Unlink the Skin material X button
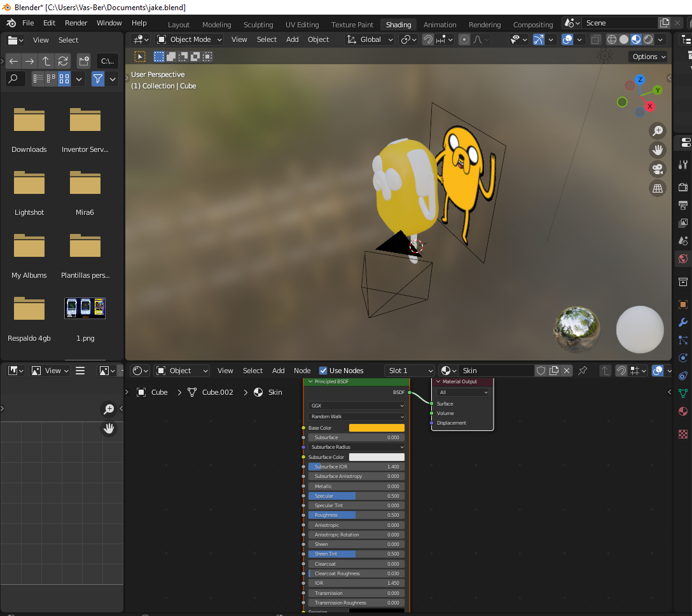The width and height of the screenshot is (692, 616). [x=567, y=371]
